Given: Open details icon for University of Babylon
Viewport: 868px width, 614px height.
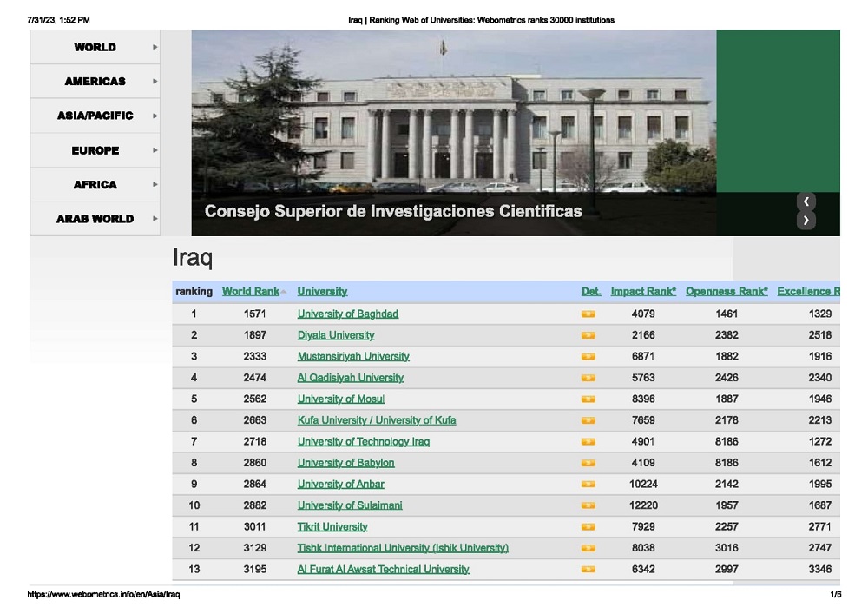Looking at the screenshot, I should tap(588, 463).
